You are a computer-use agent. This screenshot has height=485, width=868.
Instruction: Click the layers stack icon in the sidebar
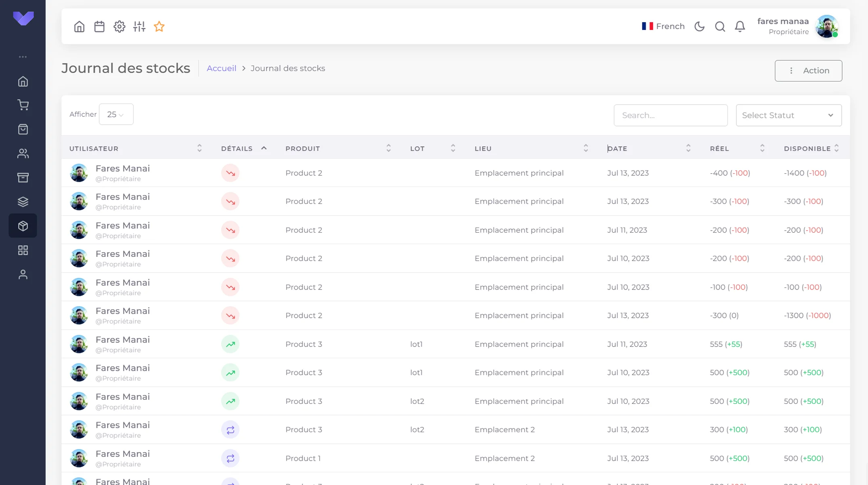coord(23,202)
